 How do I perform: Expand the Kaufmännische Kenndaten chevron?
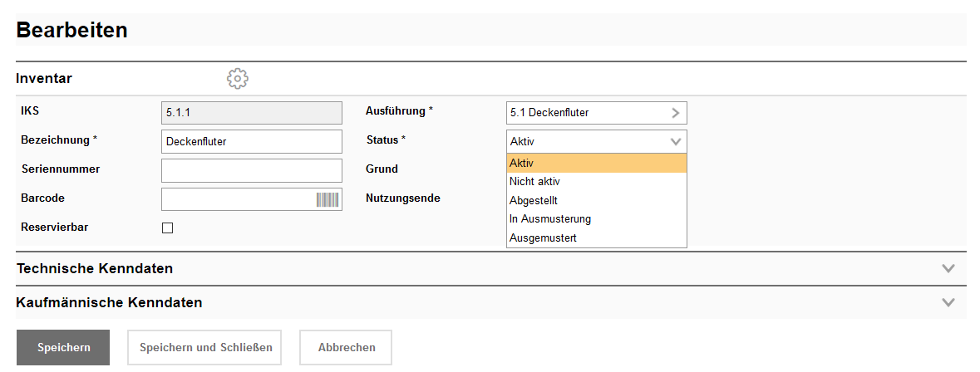pyautogui.click(x=948, y=303)
